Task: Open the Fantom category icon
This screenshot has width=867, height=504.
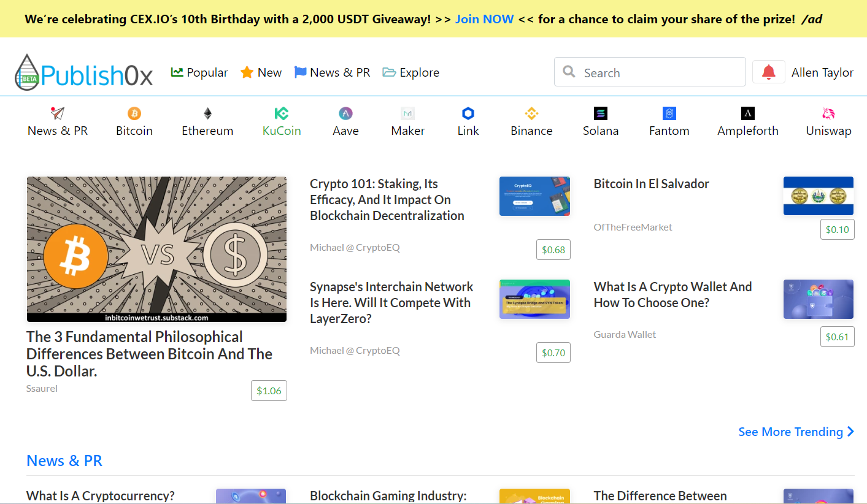Action: [669, 113]
